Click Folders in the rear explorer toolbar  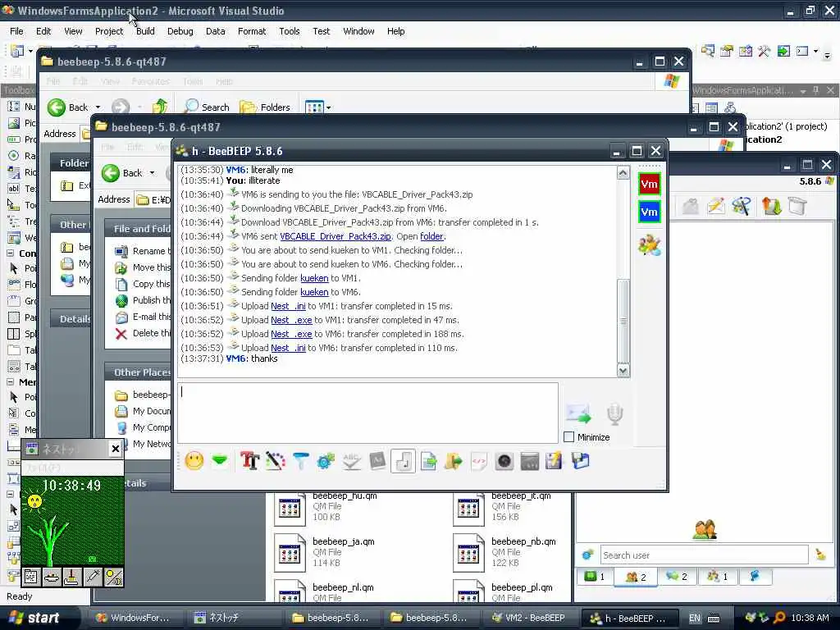(x=265, y=107)
